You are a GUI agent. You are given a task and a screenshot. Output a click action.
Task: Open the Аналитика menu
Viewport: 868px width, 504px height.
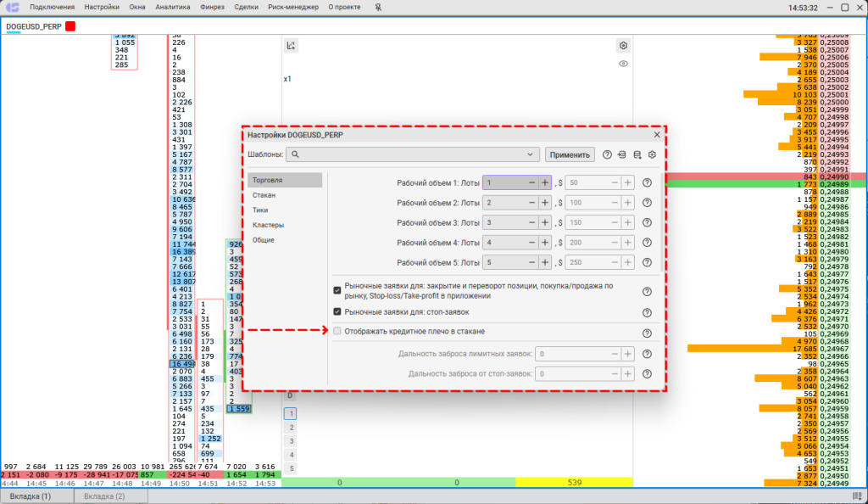click(173, 8)
